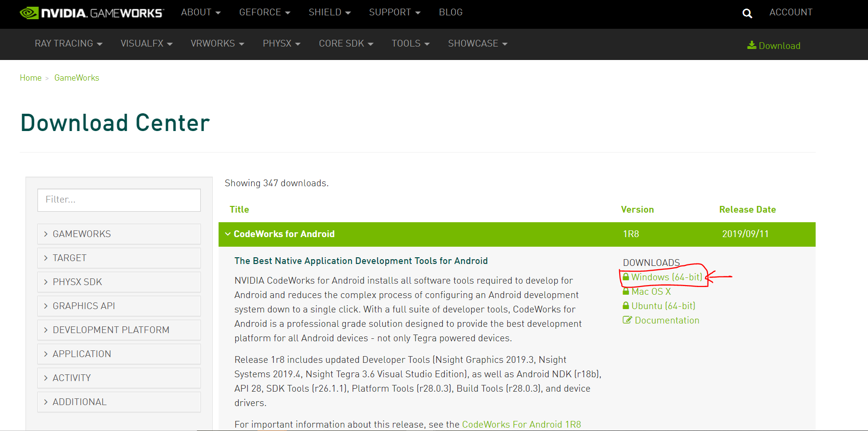Open the RAY TRACING menu
The width and height of the screenshot is (868, 431).
coord(69,44)
